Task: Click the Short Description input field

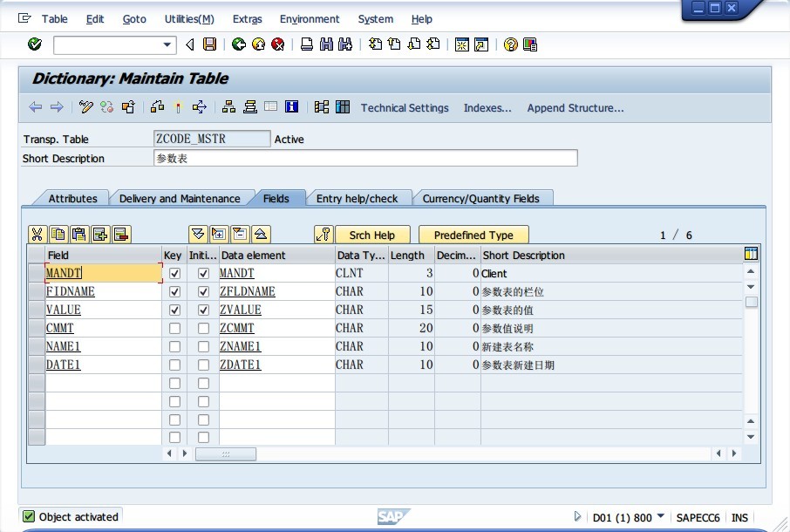Action: (x=365, y=158)
